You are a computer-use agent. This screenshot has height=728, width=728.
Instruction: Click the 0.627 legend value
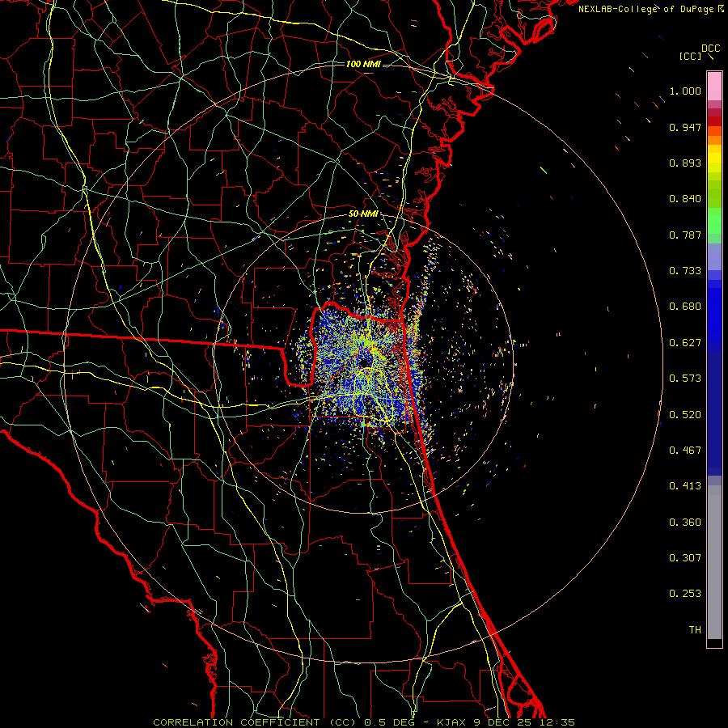(x=685, y=343)
